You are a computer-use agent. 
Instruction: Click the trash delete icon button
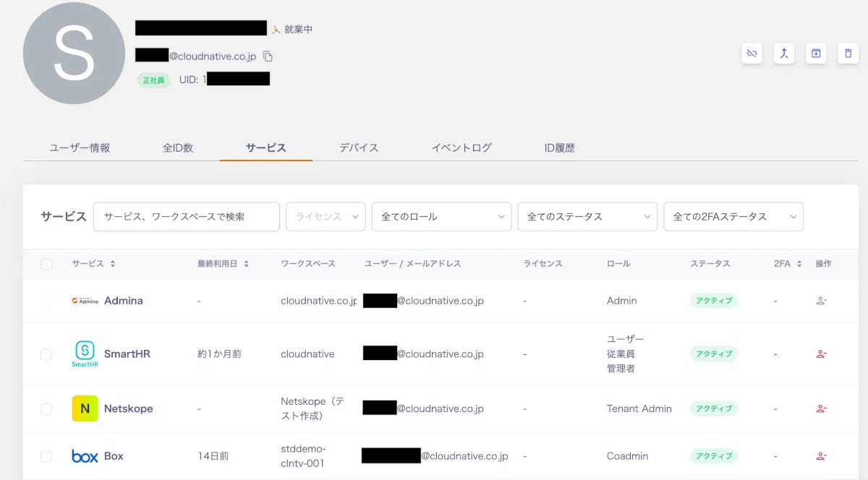[848, 53]
